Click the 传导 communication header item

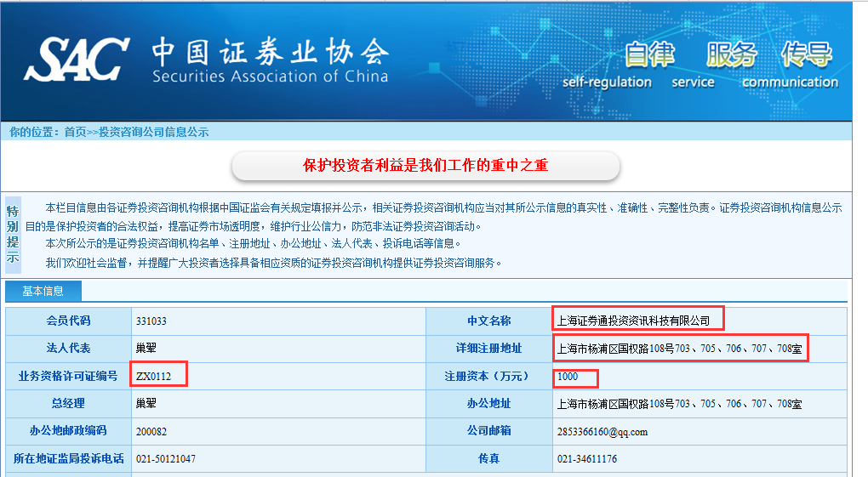click(791, 65)
